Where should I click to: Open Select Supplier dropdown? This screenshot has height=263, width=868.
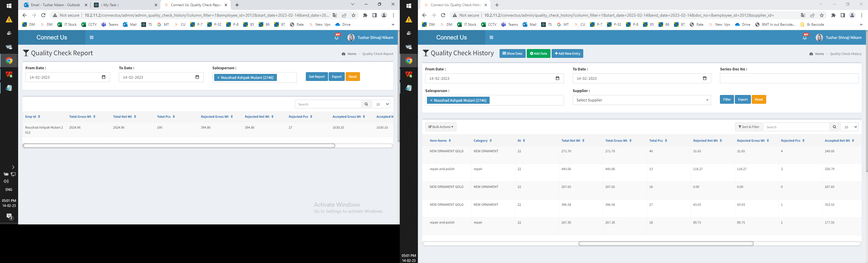point(641,100)
